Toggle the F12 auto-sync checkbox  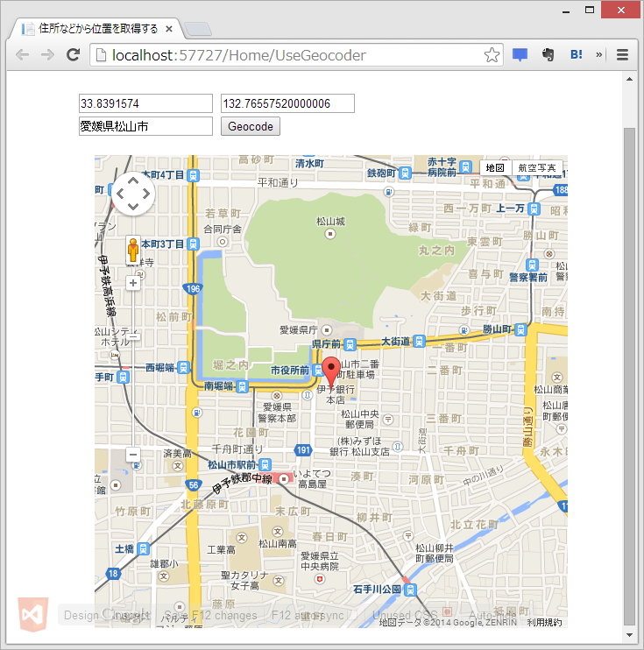click(x=352, y=616)
